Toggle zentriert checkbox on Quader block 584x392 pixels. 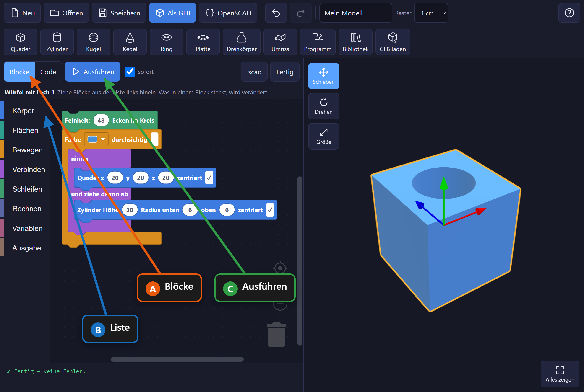point(209,178)
